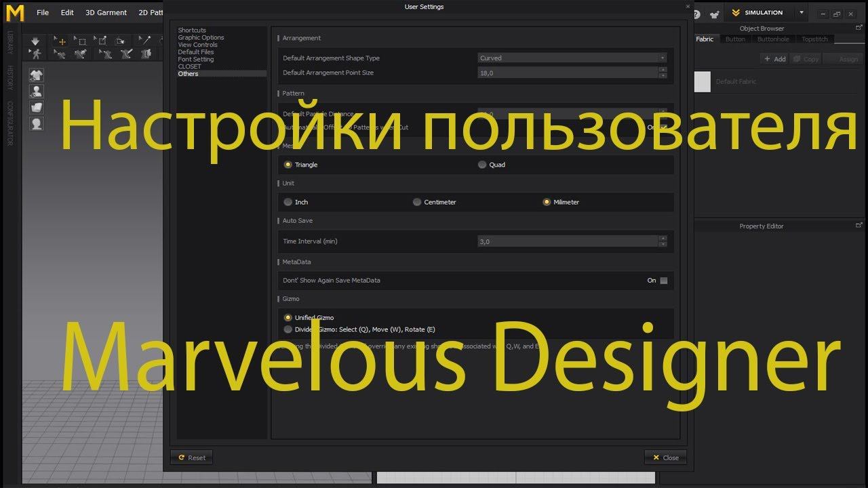
Task: Open the Configurator side tab
Action: (x=10, y=123)
